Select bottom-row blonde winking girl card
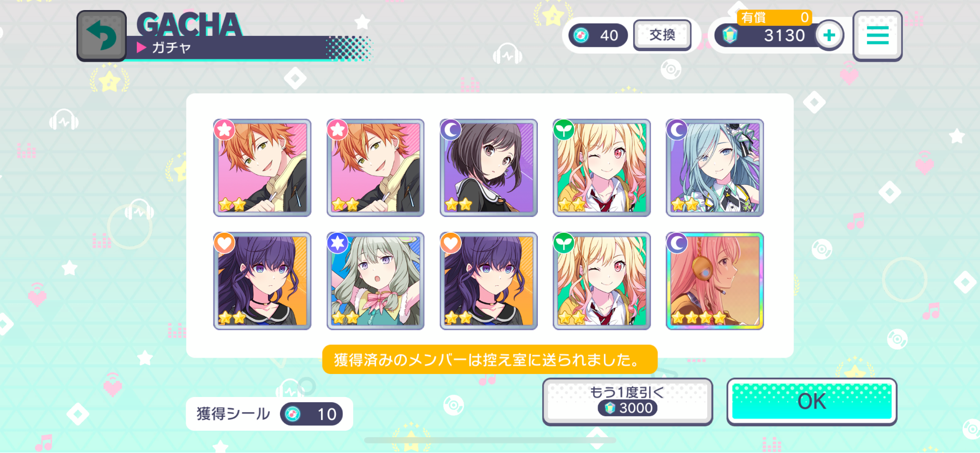This screenshot has height=453, width=980. [x=601, y=281]
